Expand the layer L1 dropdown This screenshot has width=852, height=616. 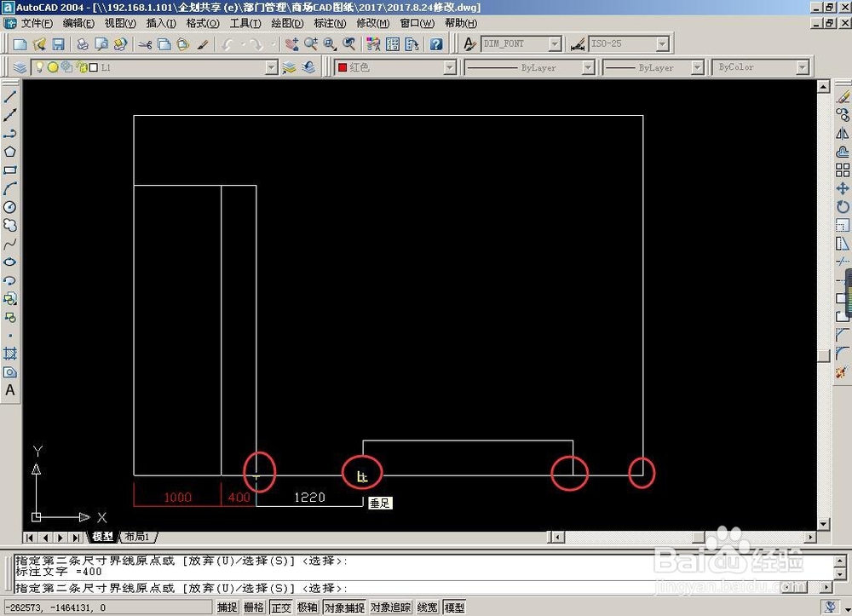271,67
